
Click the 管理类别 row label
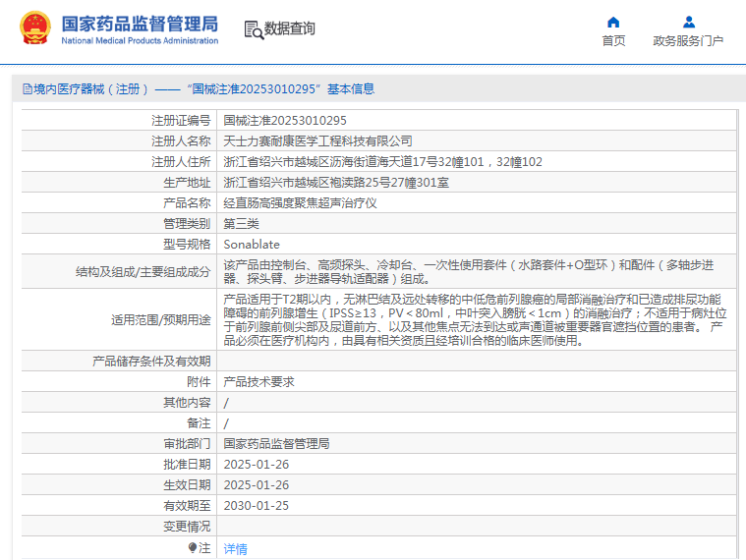pos(187,224)
